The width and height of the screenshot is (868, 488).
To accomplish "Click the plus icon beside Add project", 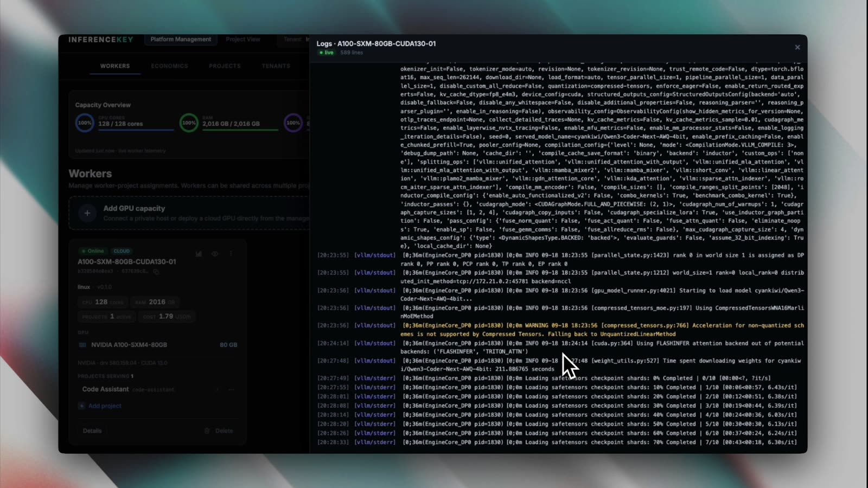I will 81,406.
